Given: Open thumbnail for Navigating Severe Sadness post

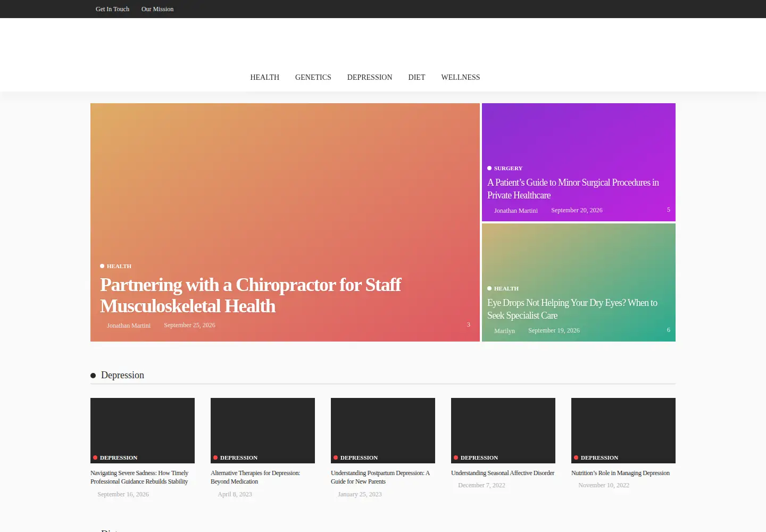Looking at the screenshot, I should point(143,430).
